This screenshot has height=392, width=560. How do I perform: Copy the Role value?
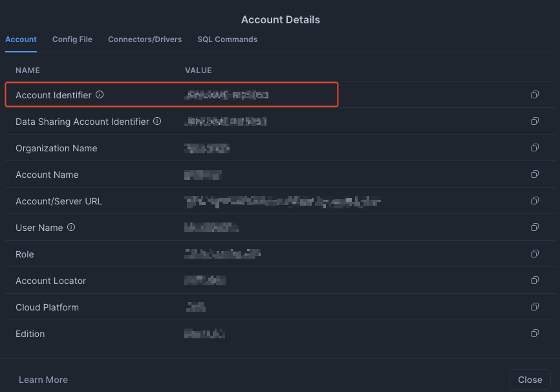[535, 254]
